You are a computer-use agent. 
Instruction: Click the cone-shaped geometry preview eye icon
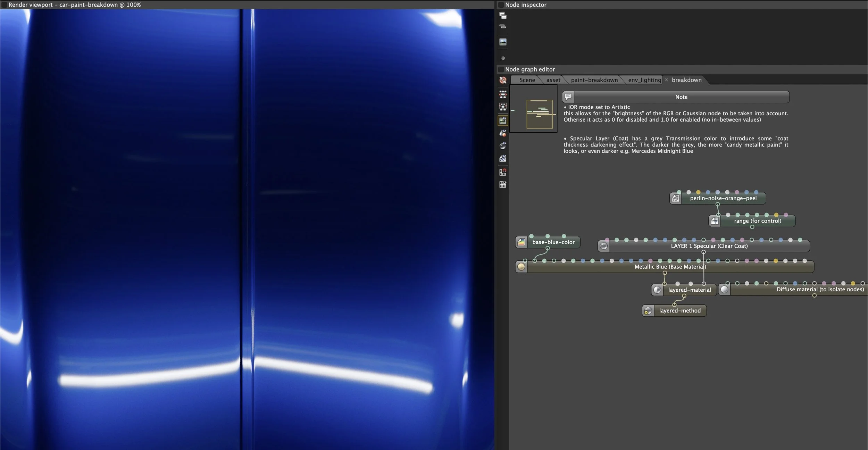503,133
